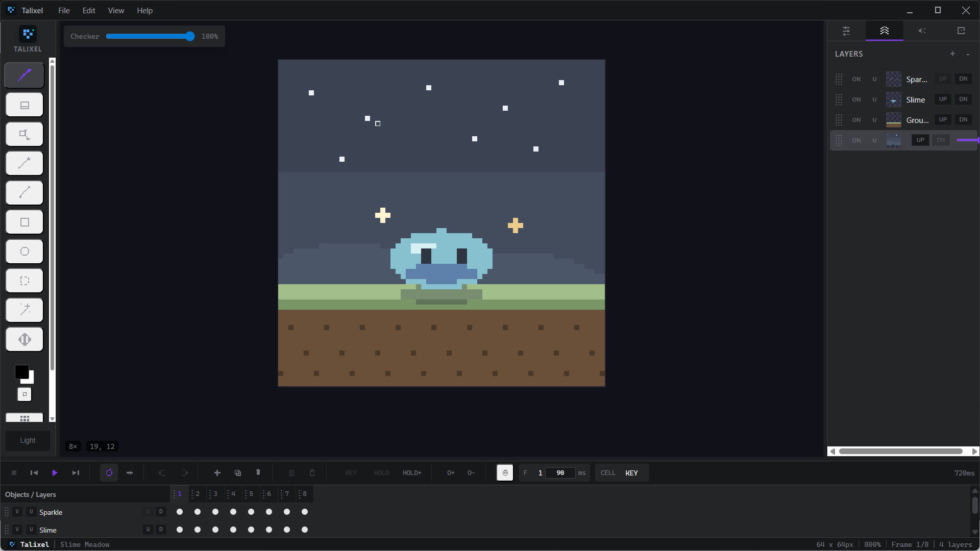The width and height of the screenshot is (980, 551).
Task: Open the Help menu
Action: (144, 10)
